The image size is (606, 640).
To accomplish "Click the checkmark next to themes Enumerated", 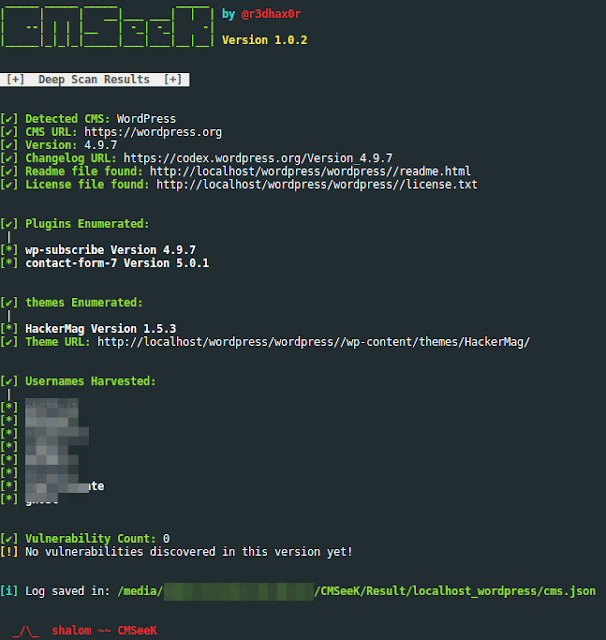I will pyautogui.click(x=9, y=302).
